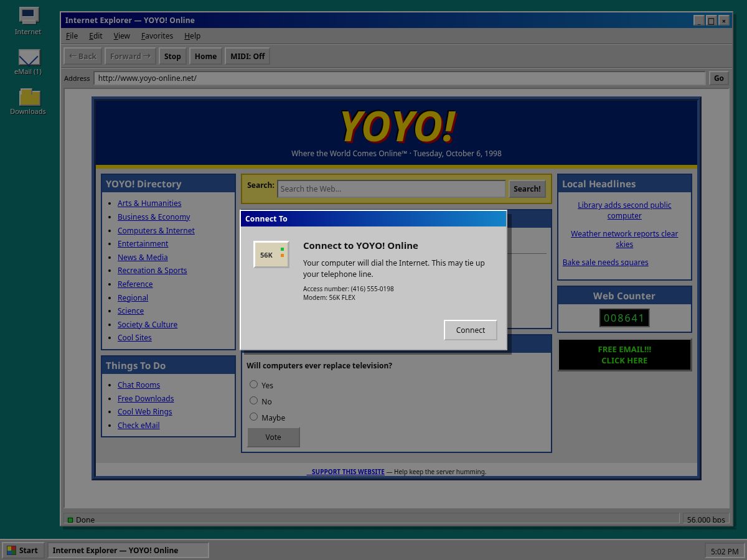Open the Arts & Humanities directory link

(149, 203)
